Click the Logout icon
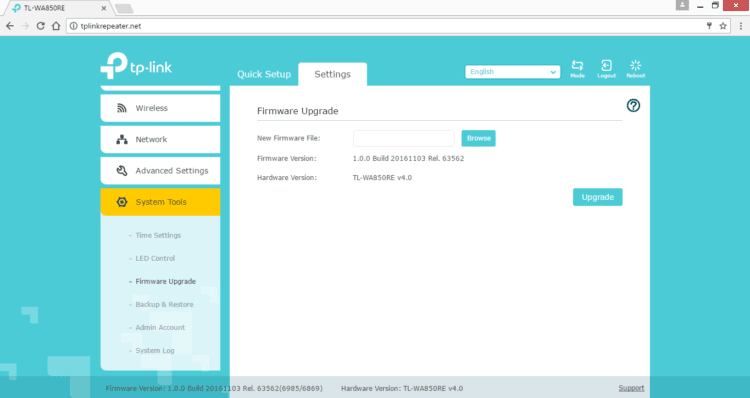The height and width of the screenshot is (398, 750). (x=606, y=66)
